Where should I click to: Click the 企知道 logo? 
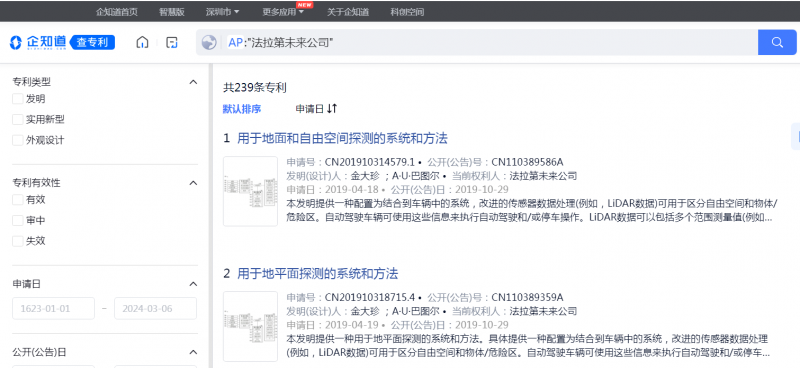[38, 42]
